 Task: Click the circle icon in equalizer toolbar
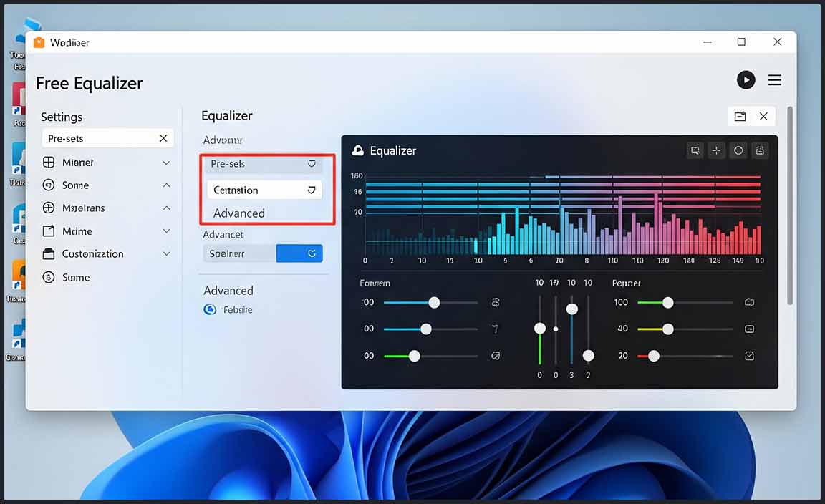coord(738,150)
